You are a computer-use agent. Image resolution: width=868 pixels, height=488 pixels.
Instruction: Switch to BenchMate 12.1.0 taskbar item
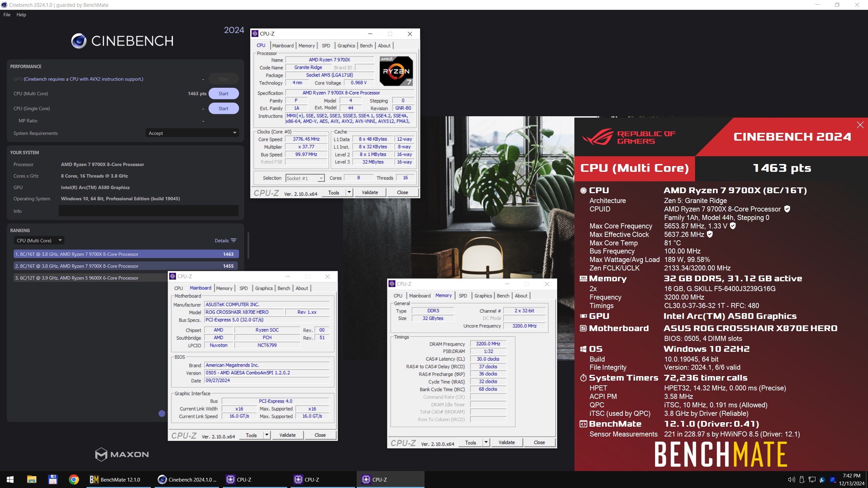119,480
